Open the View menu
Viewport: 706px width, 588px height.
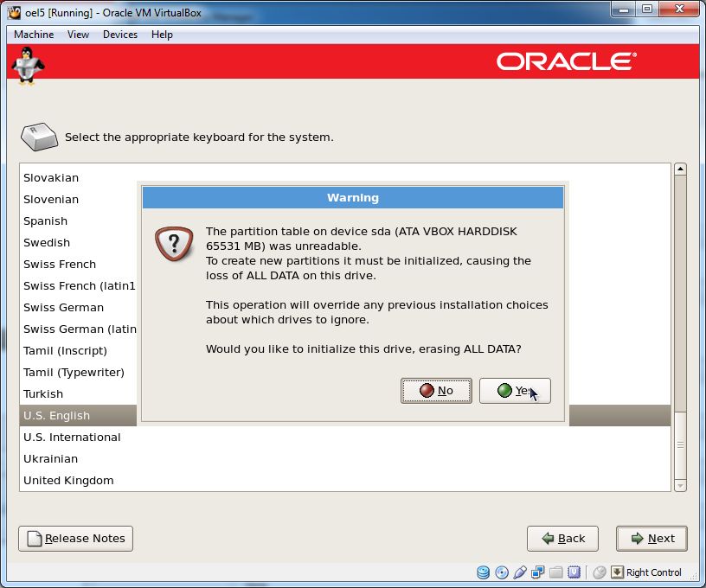78,35
